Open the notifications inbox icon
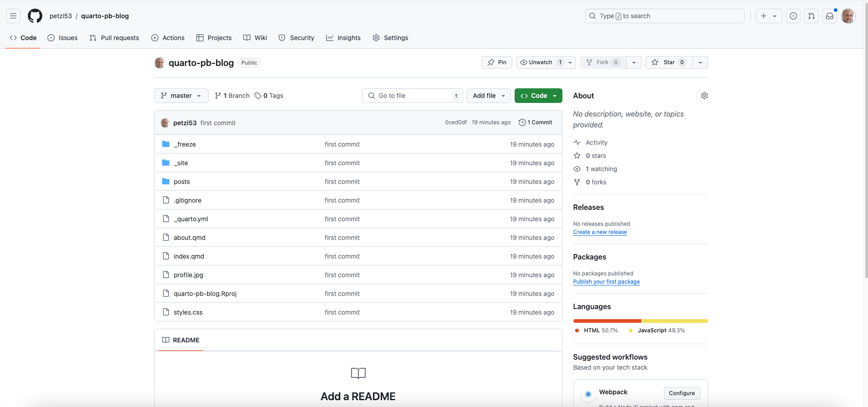 [830, 16]
